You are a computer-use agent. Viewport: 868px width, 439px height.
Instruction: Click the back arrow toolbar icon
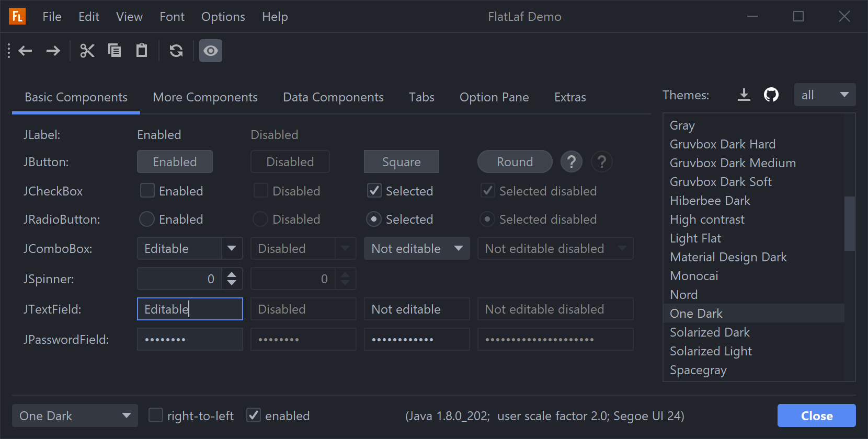click(26, 51)
